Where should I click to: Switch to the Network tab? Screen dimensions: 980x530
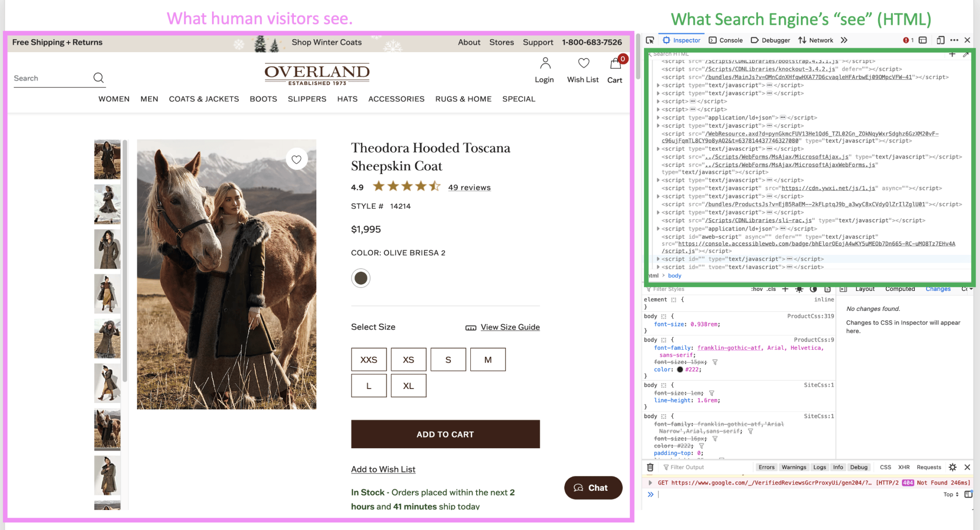pos(816,40)
